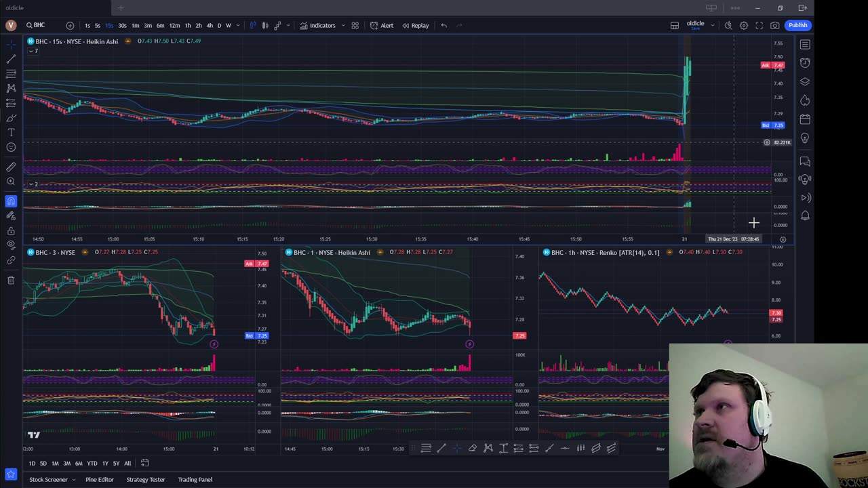Toggle hide all drawings eye icon
868x488 pixels.
pyautogui.click(x=11, y=245)
